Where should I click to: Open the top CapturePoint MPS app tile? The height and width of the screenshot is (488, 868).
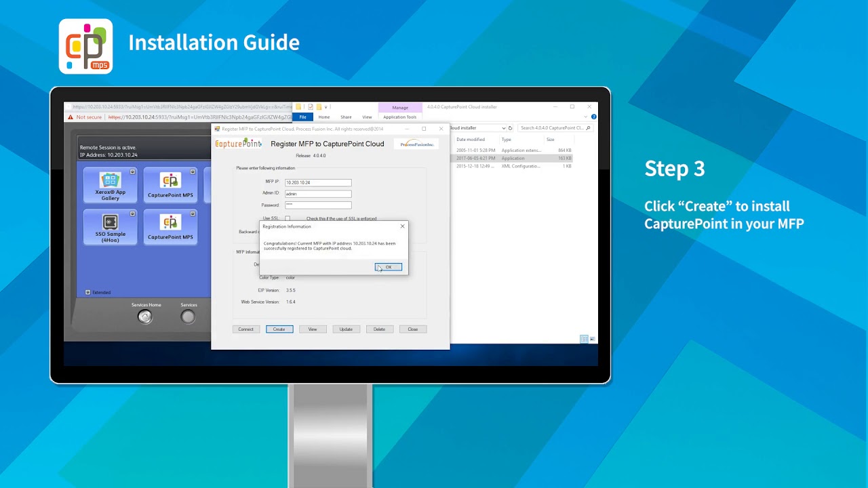click(x=170, y=185)
